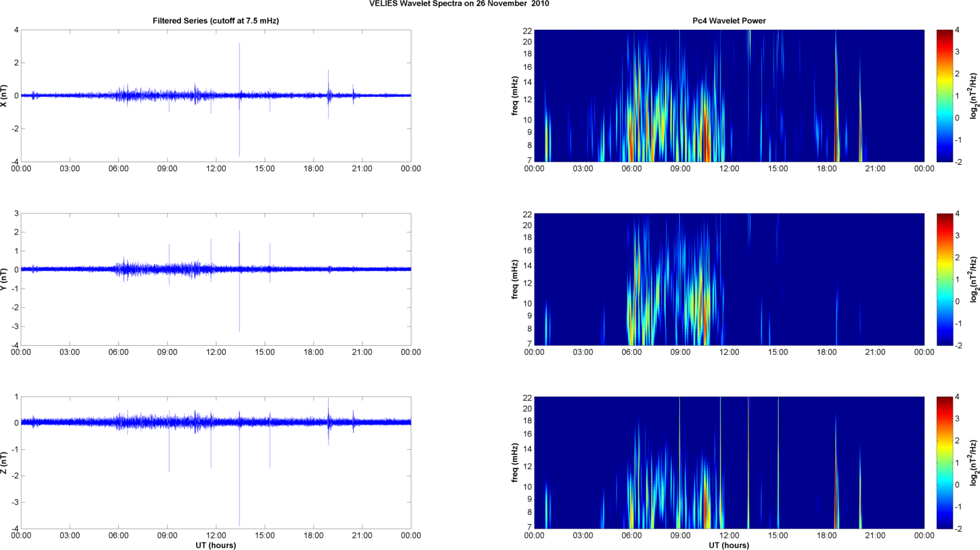
Task: Click the UT (hours) label under Z series
Action: pyautogui.click(x=215, y=545)
